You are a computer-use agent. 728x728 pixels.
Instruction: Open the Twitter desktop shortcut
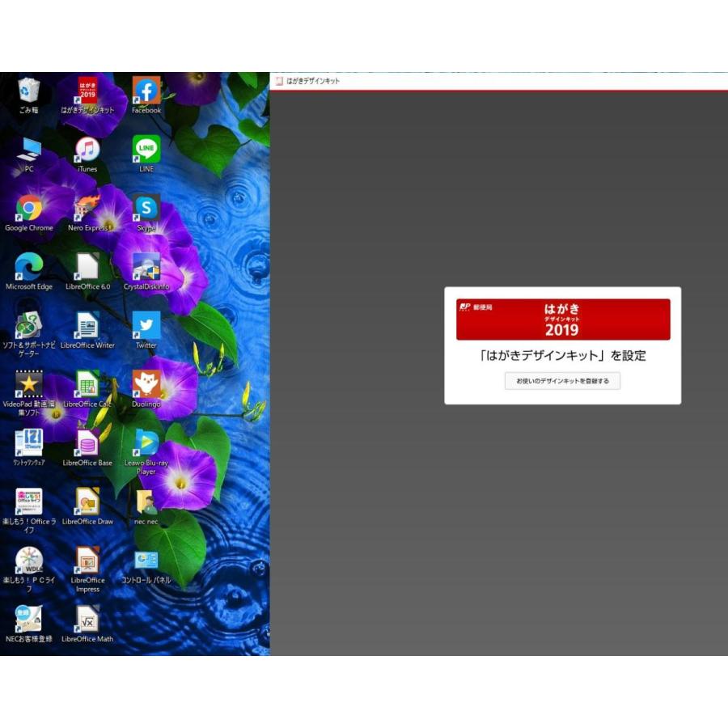[146, 326]
